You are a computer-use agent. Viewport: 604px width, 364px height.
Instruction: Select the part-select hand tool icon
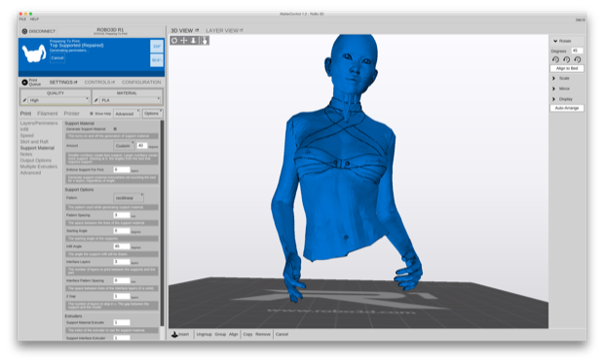pos(205,41)
